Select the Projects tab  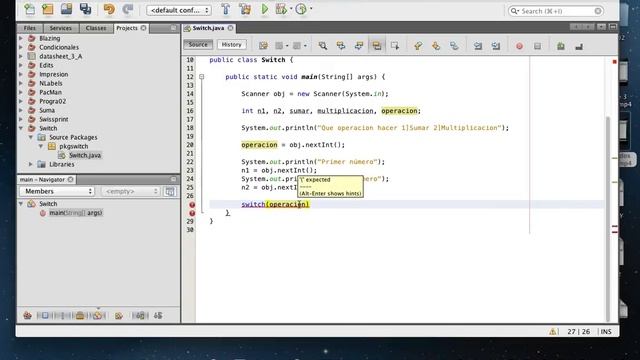(127, 28)
